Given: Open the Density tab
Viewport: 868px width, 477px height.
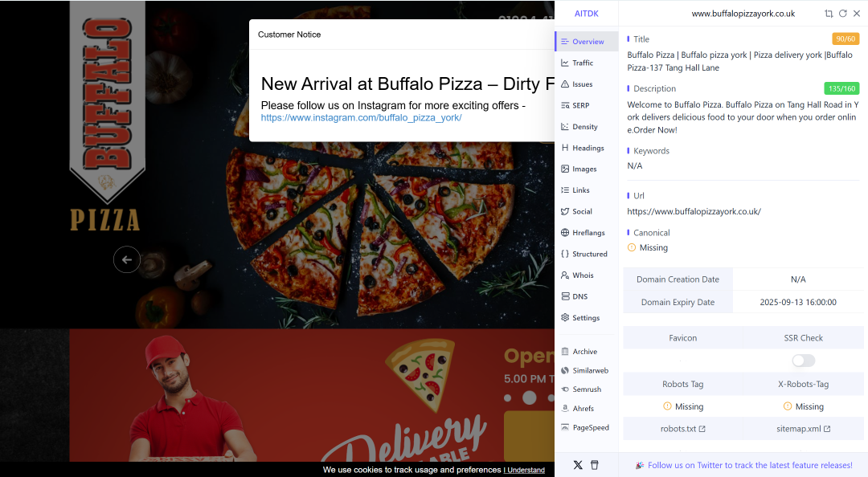Looking at the screenshot, I should [x=586, y=127].
